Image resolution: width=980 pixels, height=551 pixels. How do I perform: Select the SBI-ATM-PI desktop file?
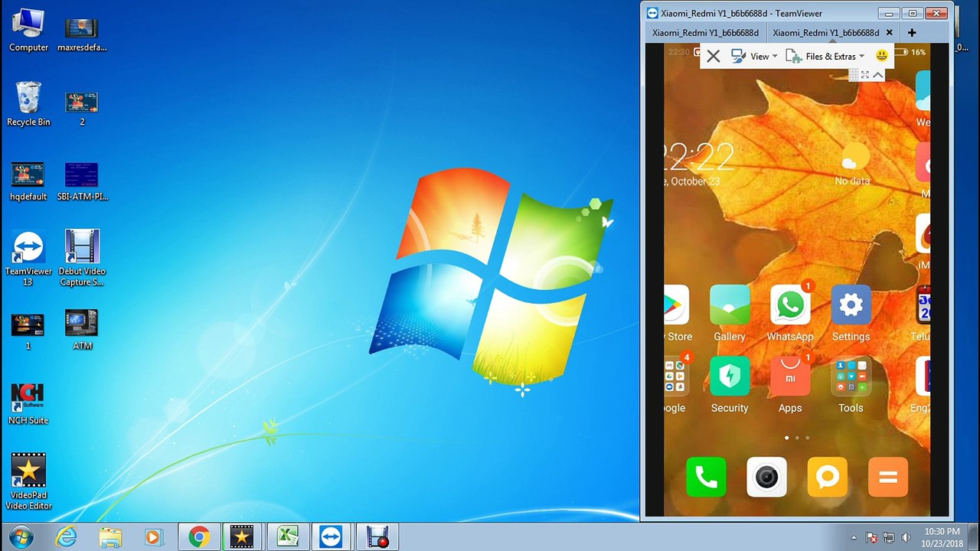[x=82, y=181]
